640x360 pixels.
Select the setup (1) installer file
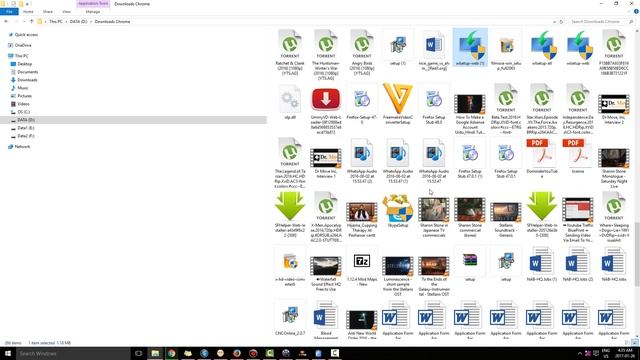[398, 47]
